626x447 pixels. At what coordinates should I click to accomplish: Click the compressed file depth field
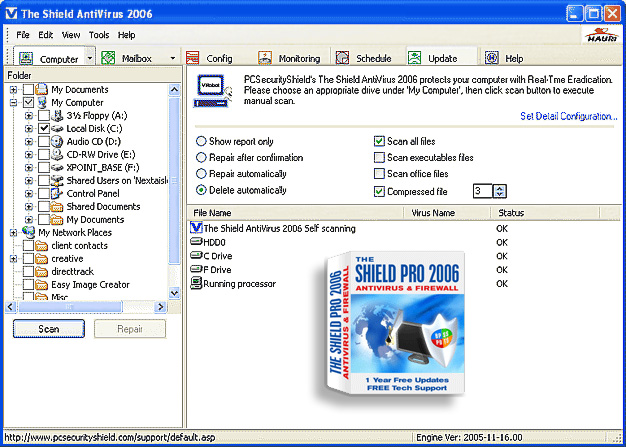[483, 191]
